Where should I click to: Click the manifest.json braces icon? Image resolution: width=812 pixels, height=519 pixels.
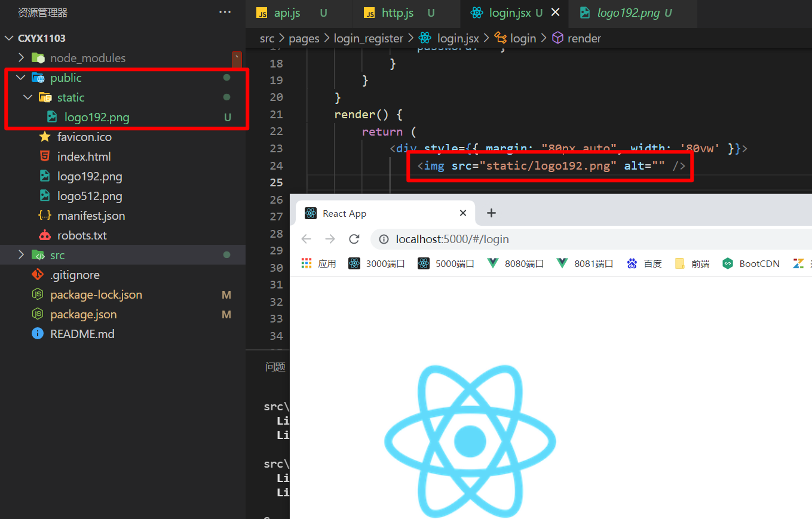44,216
